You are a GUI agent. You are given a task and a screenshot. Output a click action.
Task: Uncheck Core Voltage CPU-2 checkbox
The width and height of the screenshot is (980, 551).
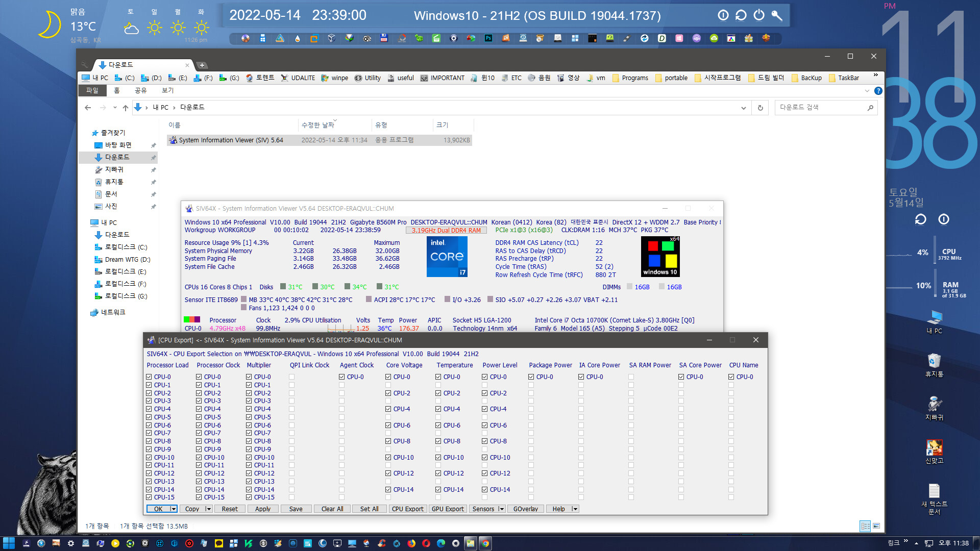click(388, 393)
